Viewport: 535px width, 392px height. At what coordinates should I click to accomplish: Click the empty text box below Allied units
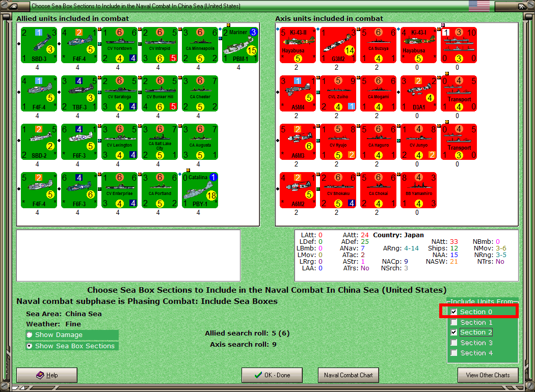[128, 256]
